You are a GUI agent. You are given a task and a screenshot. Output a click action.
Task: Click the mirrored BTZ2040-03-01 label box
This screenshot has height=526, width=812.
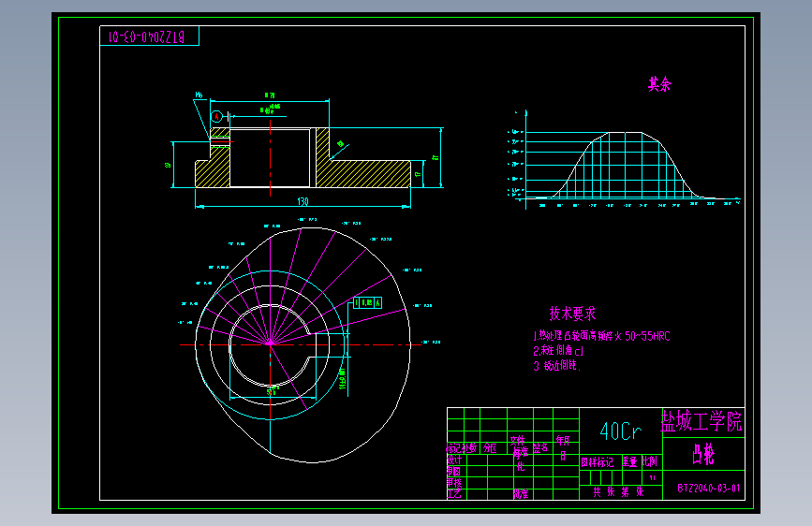[x=149, y=37]
